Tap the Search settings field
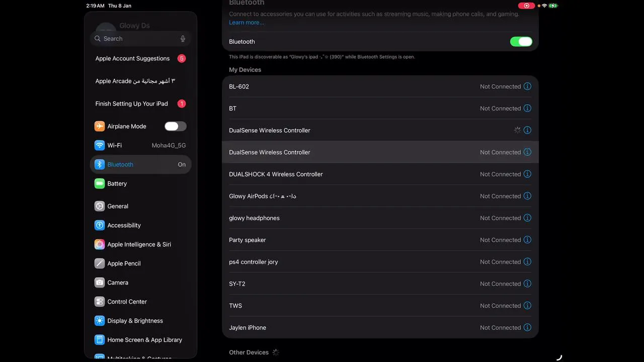The width and height of the screenshot is (644, 362). [x=141, y=39]
